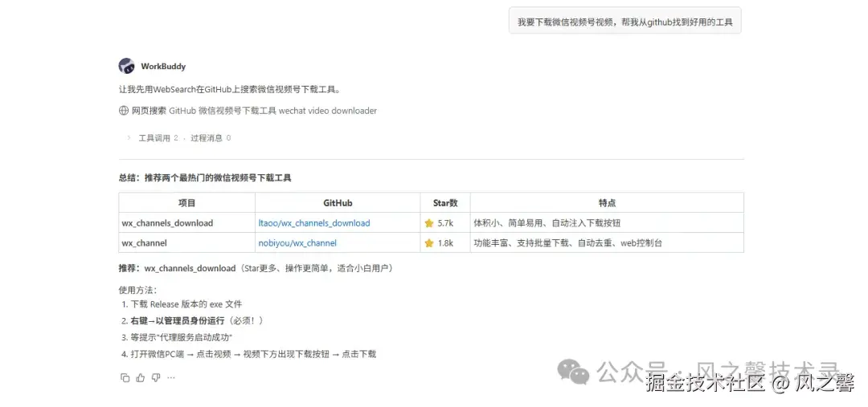Select the wx_channels_download project cell
Image resolution: width=868 pixels, height=407 pixels.
click(x=187, y=223)
